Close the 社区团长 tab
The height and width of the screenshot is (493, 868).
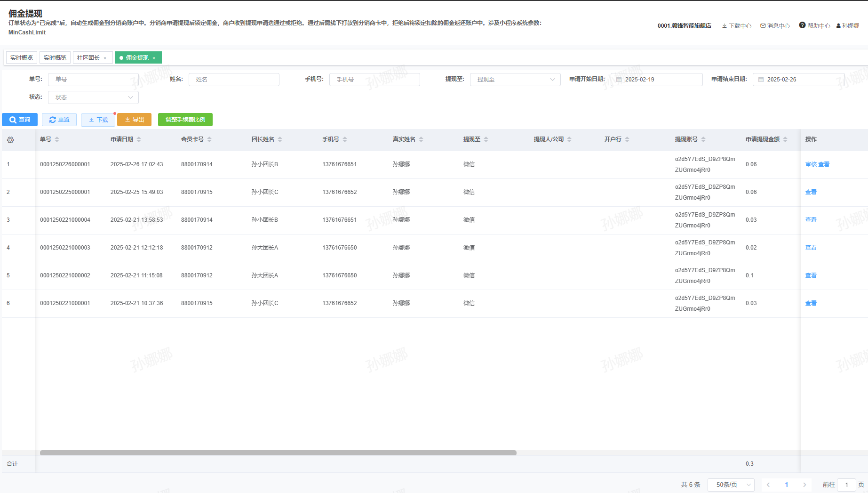tap(105, 58)
